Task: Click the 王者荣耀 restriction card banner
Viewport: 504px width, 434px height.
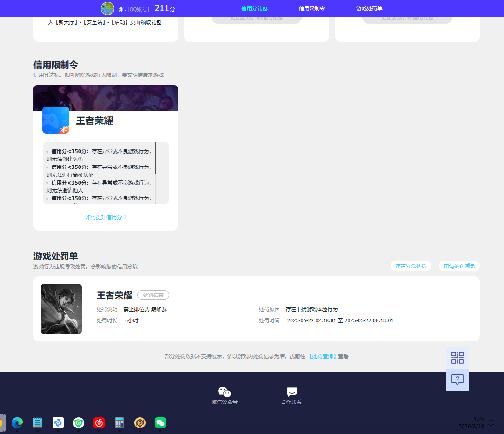Action: (x=106, y=98)
